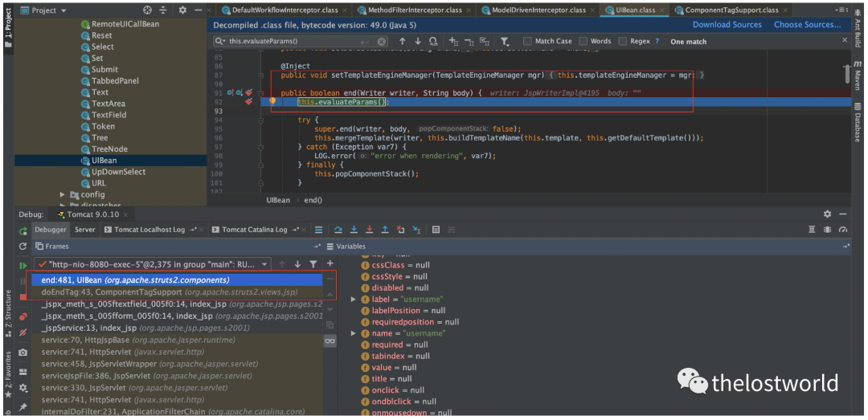Screen dimensions: 868x420
Task: Toggle the Words checkbox
Action: 583,41
